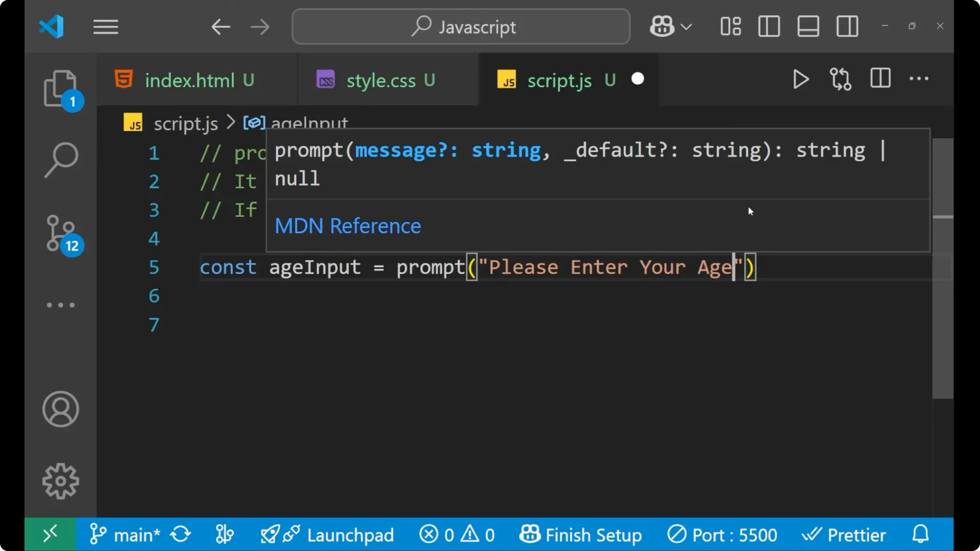Open the remote window indicator in status bar
The image size is (980, 551).
click(x=50, y=534)
